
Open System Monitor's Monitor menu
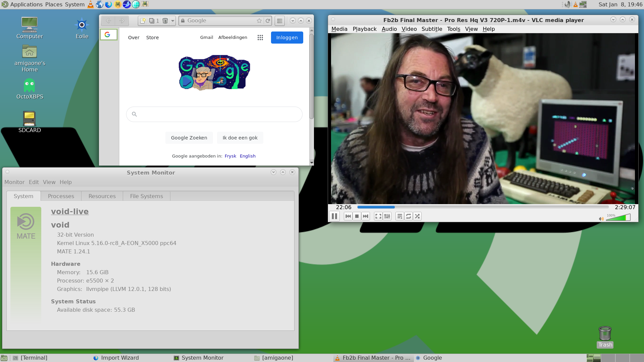(x=14, y=182)
